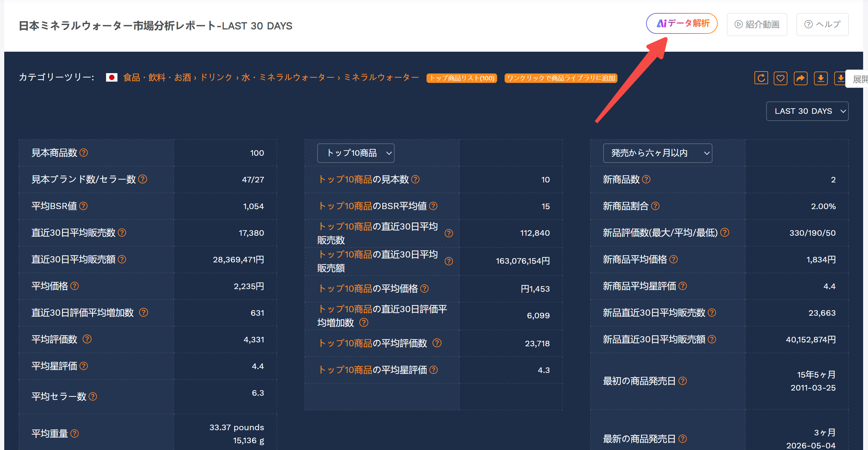The width and height of the screenshot is (868, 450).
Task: Click the 2026-05-04 latest release date
Action: coord(811,445)
